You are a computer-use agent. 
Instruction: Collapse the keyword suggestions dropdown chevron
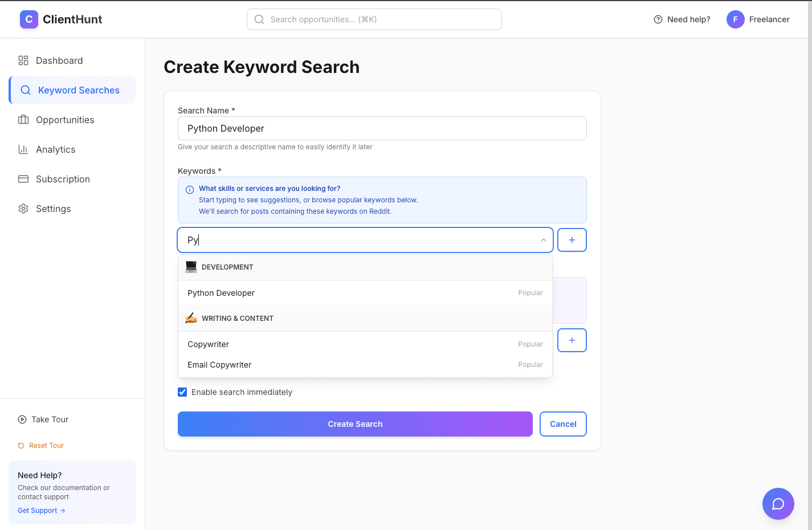[543, 240]
